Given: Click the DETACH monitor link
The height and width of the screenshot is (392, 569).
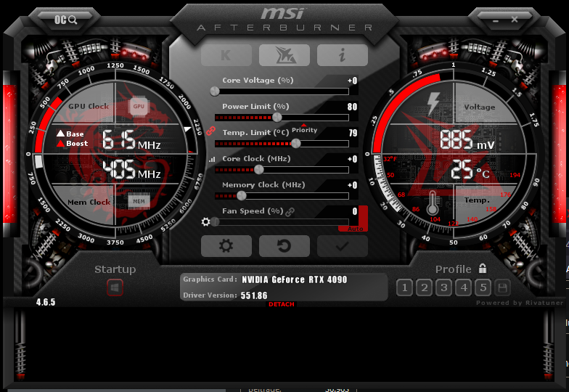Looking at the screenshot, I should click(282, 304).
